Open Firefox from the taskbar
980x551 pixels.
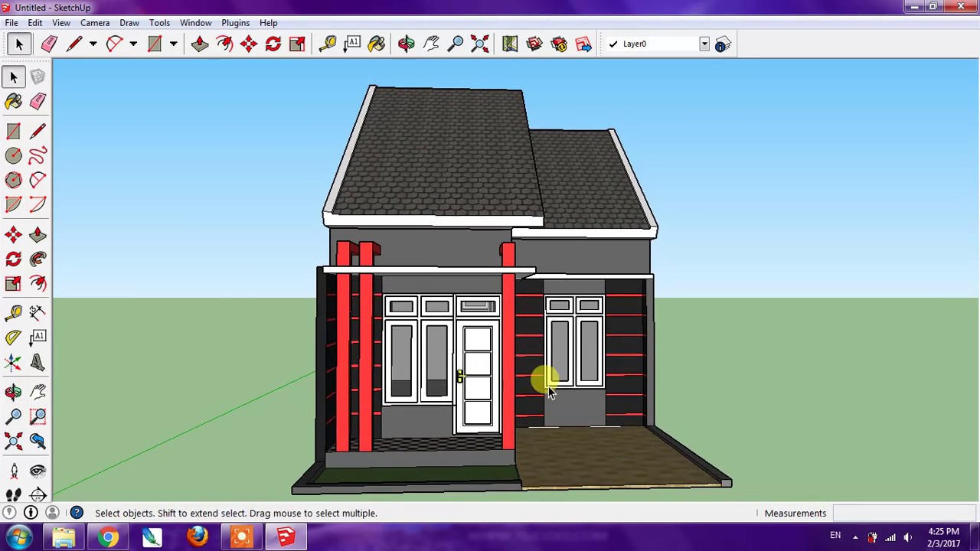197,536
